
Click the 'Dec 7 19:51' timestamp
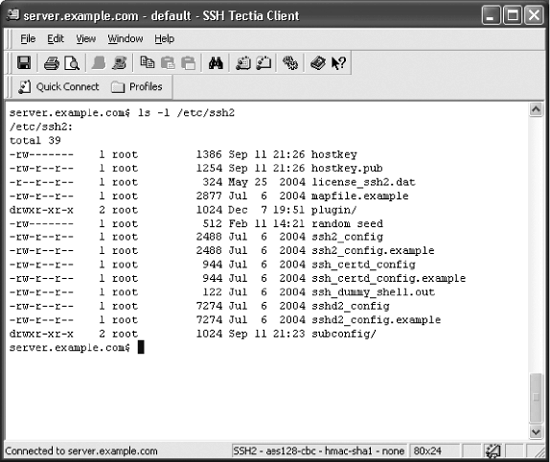point(267,210)
